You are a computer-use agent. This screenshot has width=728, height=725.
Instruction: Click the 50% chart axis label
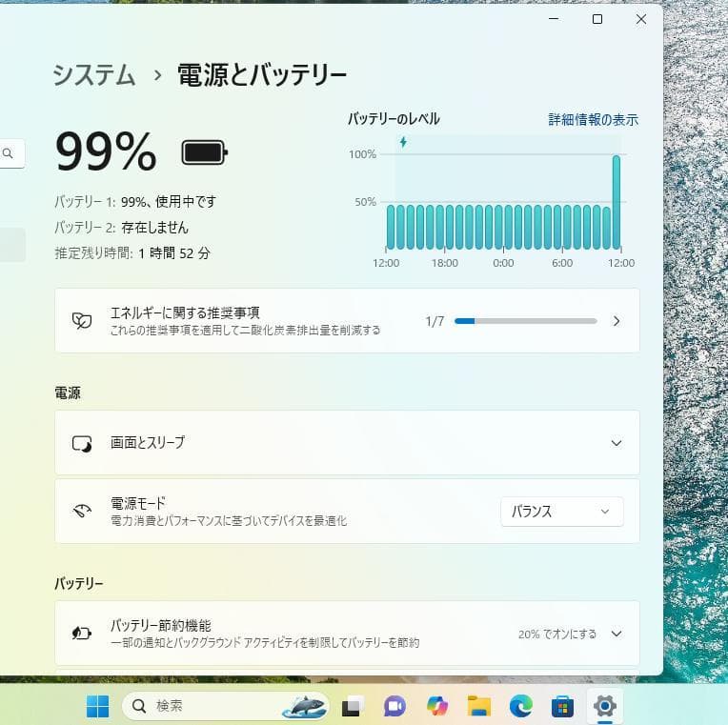click(x=365, y=202)
